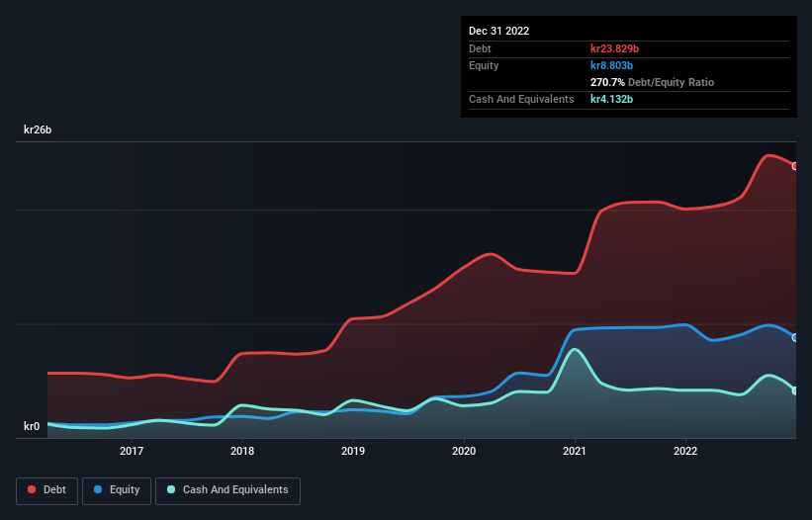812x520 pixels.
Task: Toggle the Debt series legend button
Action: (x=47, y=490)
